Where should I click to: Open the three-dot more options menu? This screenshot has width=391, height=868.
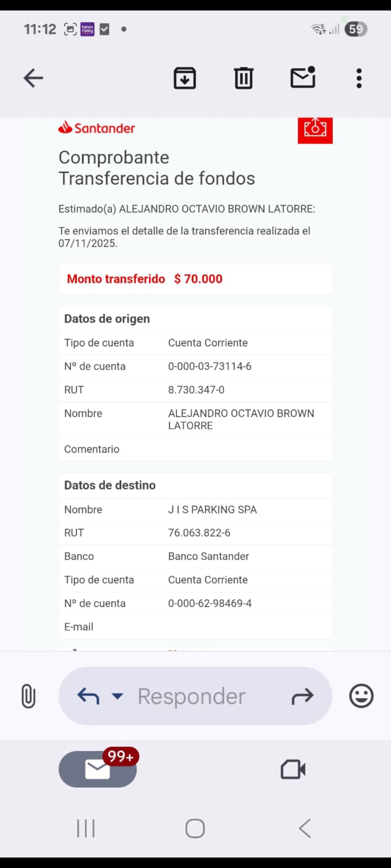coord(359,78)
